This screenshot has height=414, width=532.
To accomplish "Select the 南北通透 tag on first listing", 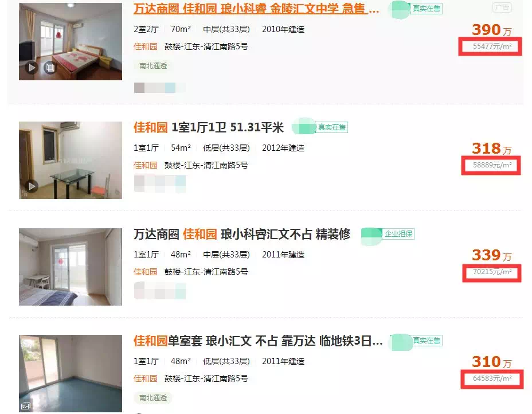I will [x=153, y=66].
